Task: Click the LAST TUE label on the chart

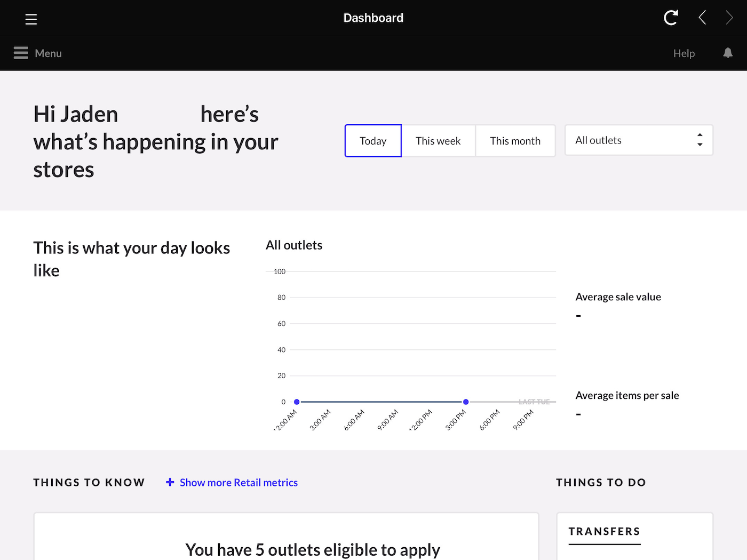Action: (x=533, y=402)
